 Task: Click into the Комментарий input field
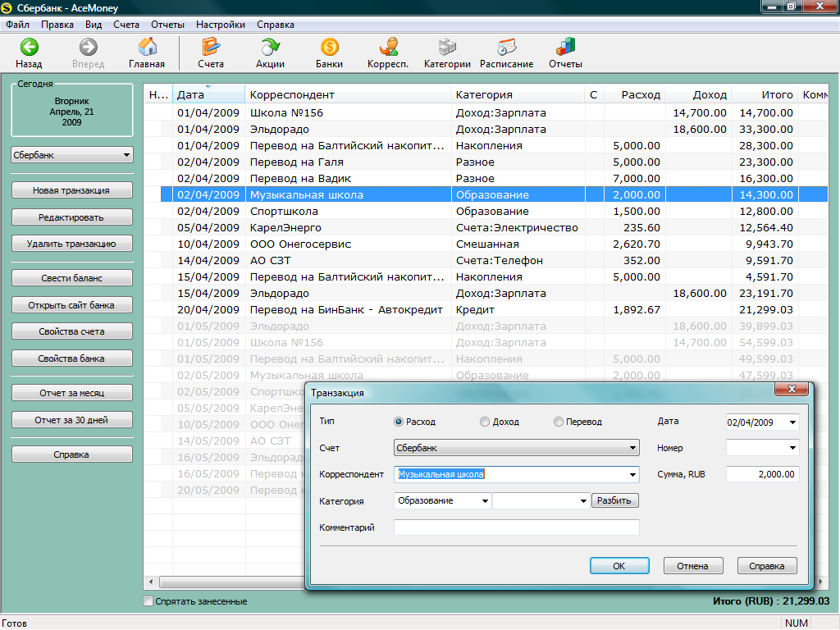[517, 527]
